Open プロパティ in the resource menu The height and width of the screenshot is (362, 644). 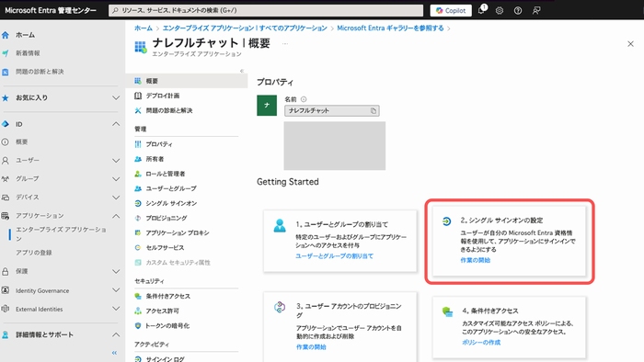(159, 144)
